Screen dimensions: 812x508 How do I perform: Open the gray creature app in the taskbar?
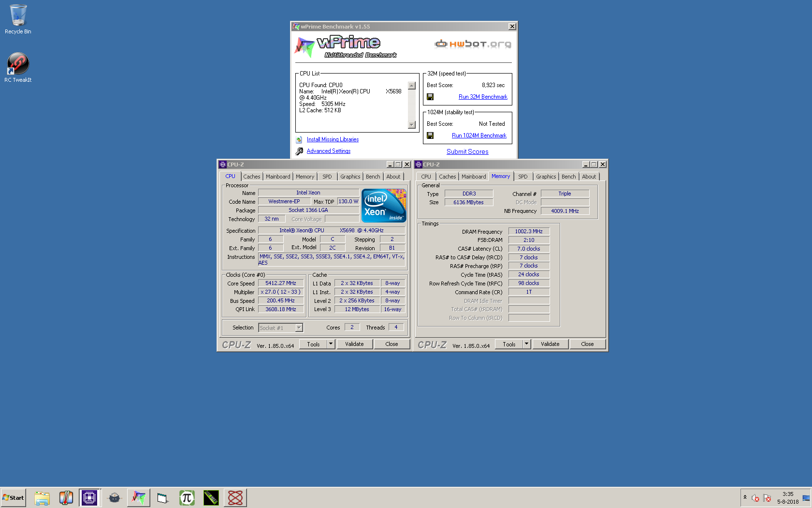[115, 497]
